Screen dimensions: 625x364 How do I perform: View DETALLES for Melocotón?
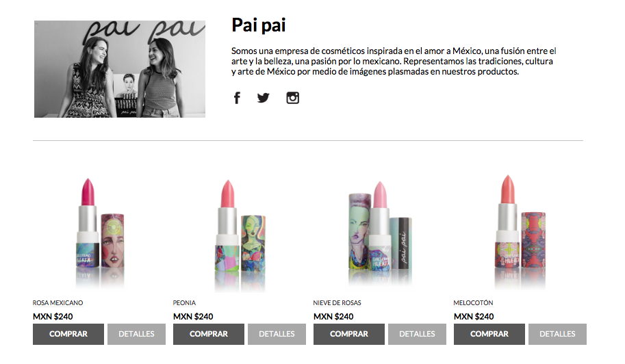557,334
